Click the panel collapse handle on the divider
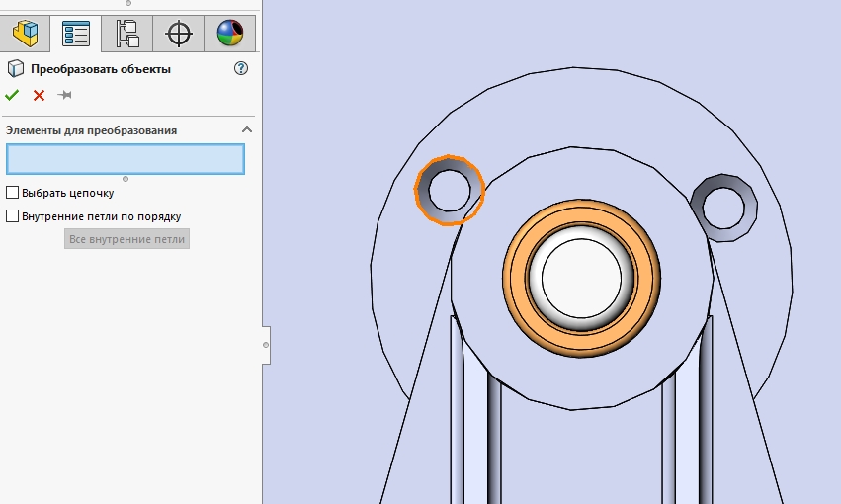841x504 pixels. point(265,345)
